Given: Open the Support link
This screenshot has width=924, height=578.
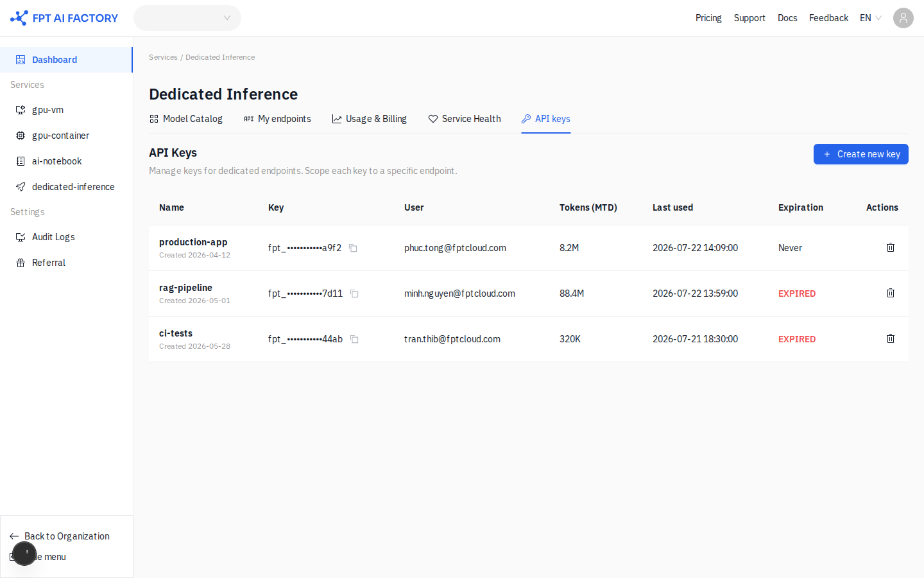Looking at the screenshot, I should click(x=749, y=18).
